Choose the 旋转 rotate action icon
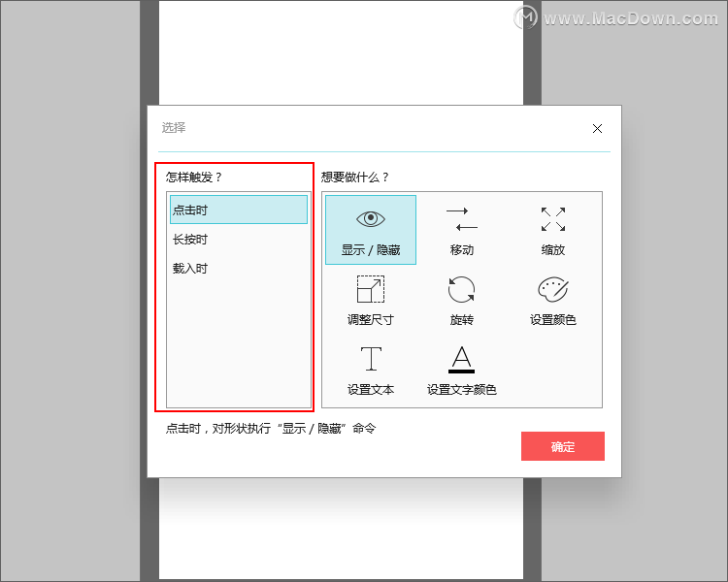The image size is (728, 582). click(x=461, y=300)
